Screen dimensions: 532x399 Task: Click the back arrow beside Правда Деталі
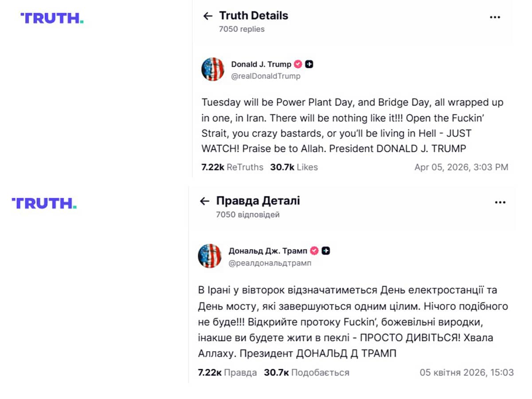[204, 201]
